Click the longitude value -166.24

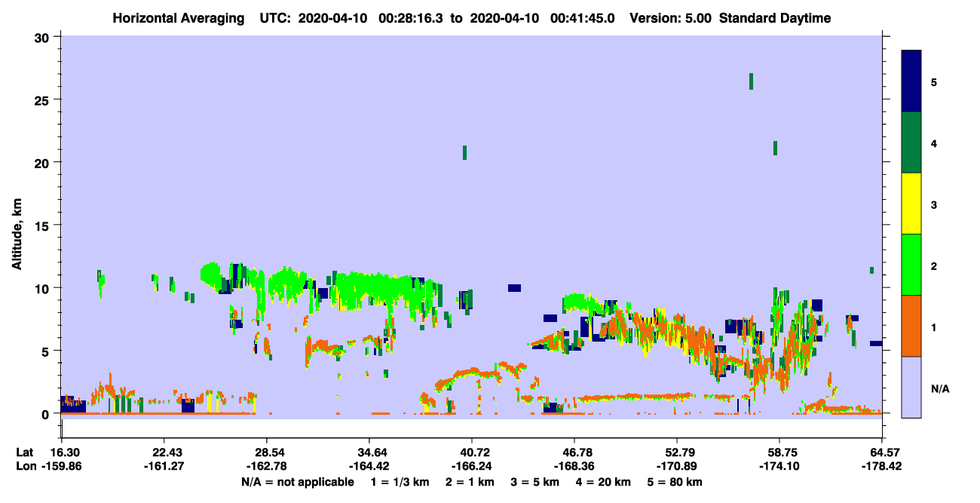coord(471,467)
